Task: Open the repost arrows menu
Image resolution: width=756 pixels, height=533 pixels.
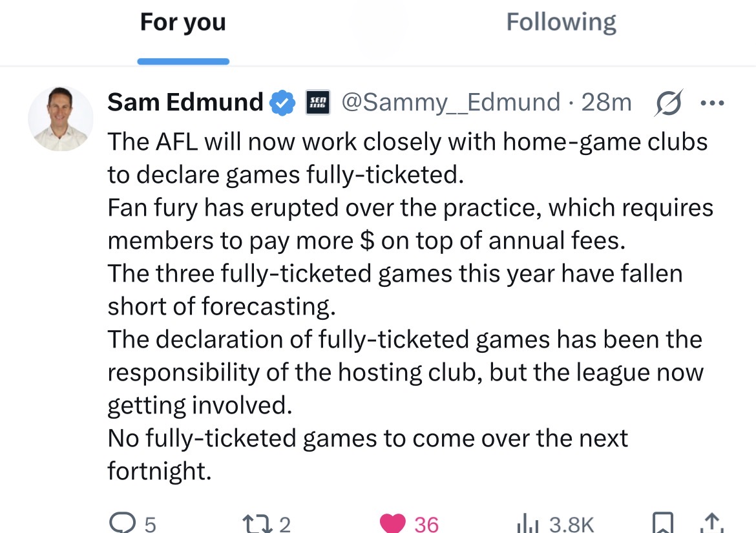Action: click(253, 523)
